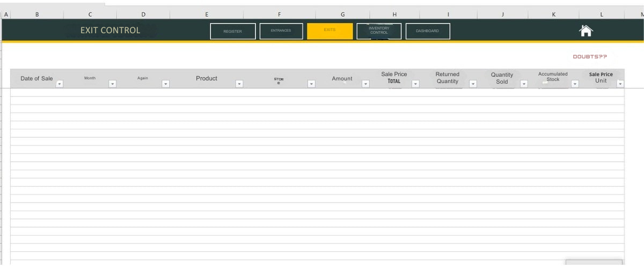Select the yellow Exits tab
Screen dimensions: 644x268
pyautogui.click(x=330, y=31)
